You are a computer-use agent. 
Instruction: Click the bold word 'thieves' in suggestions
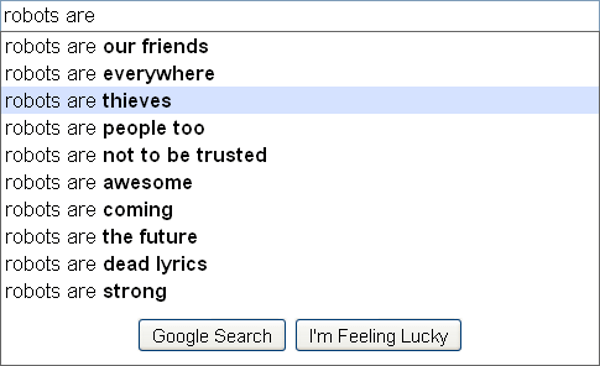click(x=137, y=101)
